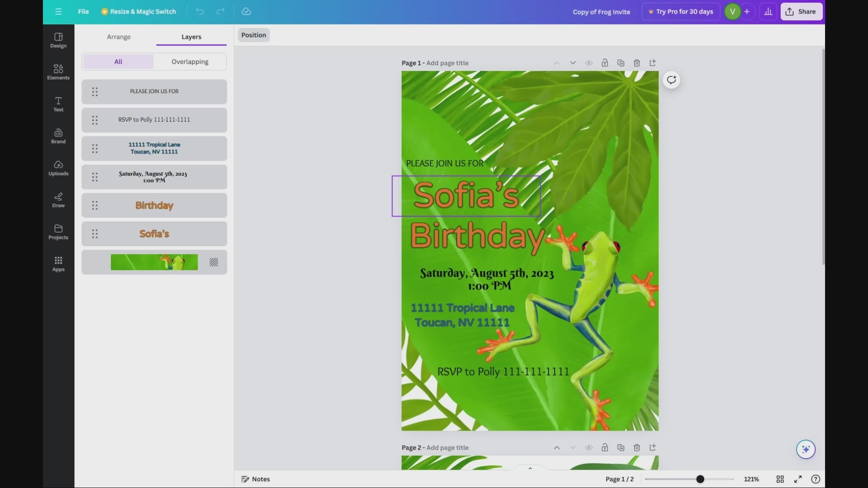Select the 11111 Tropical Lane layer
868x488 pixels.
(x=154, y=148)
